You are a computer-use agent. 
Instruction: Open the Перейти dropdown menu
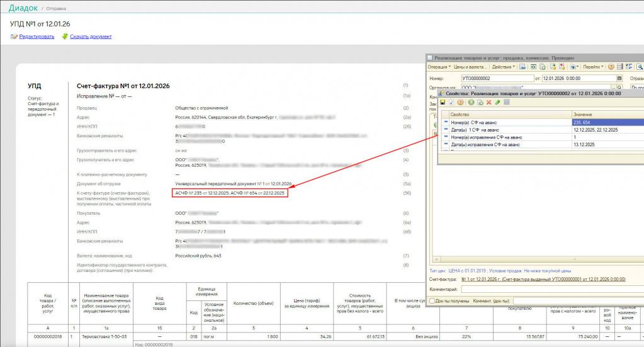(x=593, y=67)
